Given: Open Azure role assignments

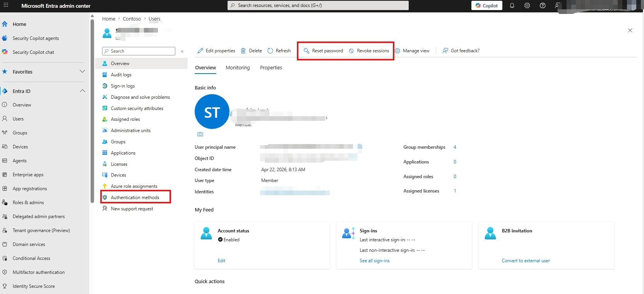Looking at the screenshot, I should click(134, 186).
